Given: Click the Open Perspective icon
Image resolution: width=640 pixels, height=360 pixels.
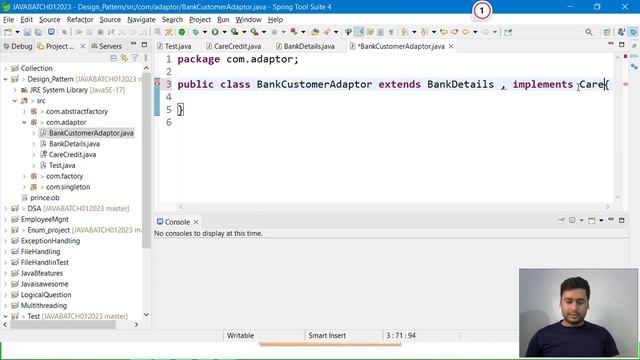Looking at the screenshot, I should (607, 32).
